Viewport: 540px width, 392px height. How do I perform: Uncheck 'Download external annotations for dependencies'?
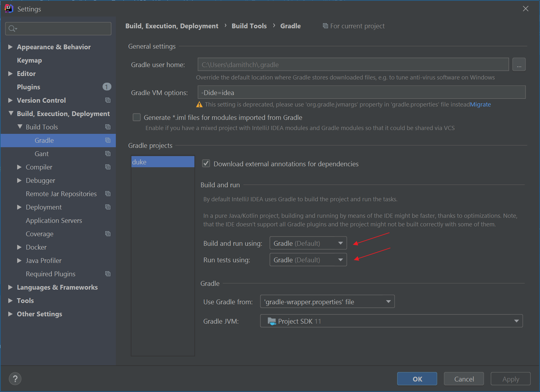pos(206,163)
